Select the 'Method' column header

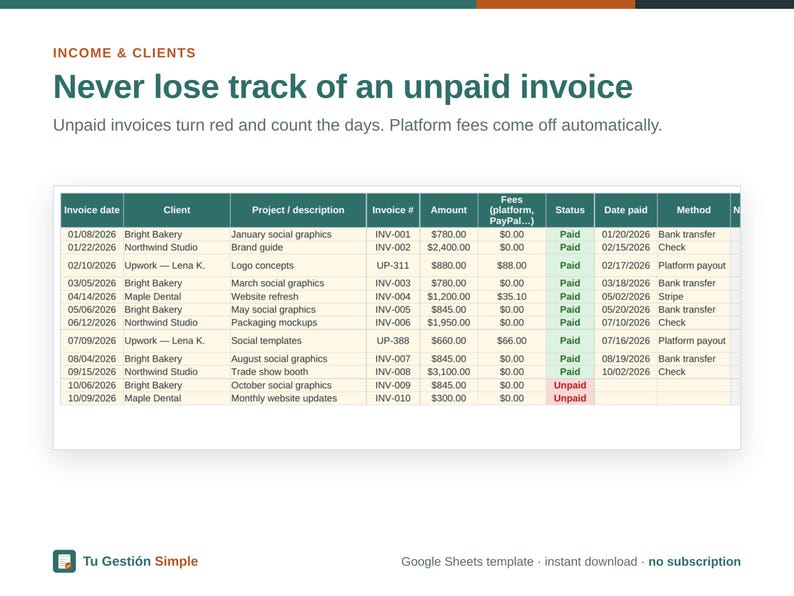pyautogui.click(x=694, y=210)
